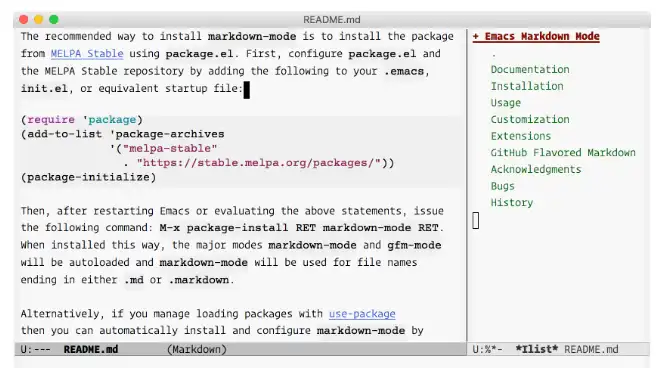Image resolution: width=657 pixels, height=368 pixels.
Task: Close the window with the red button
Action: (23, 20)
